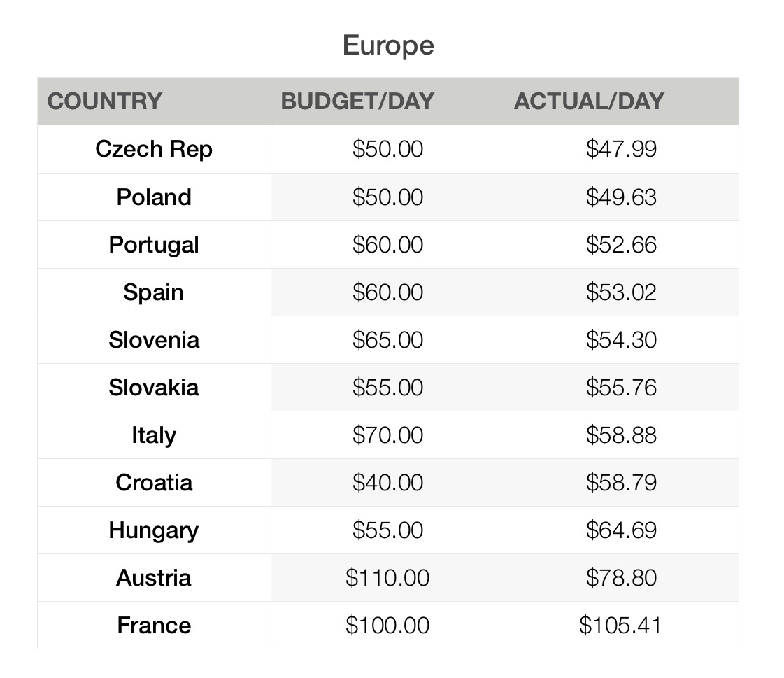Click Hungary's $64.69 actual cell

[x=621, y=530]
